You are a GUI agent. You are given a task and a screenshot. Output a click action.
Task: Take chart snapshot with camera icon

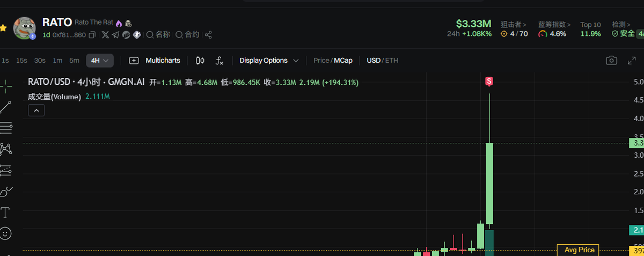pyautogui.click(x=611, y=61)
